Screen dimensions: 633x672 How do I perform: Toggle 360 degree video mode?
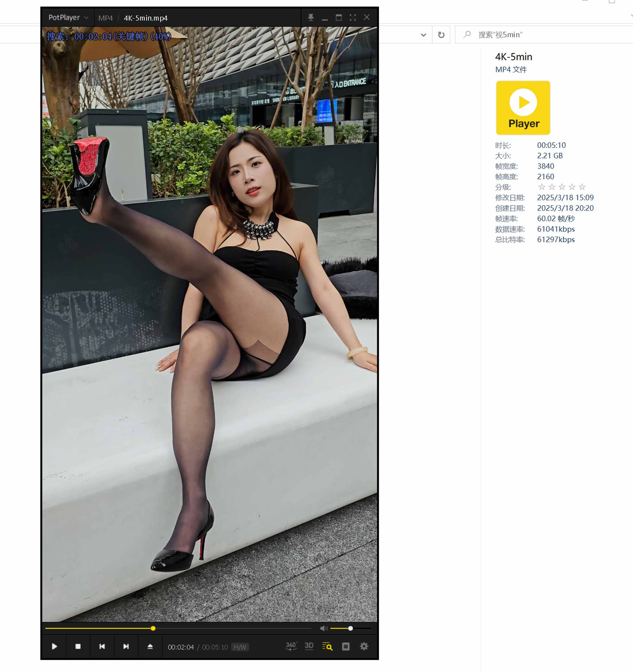tap(291, 646)
